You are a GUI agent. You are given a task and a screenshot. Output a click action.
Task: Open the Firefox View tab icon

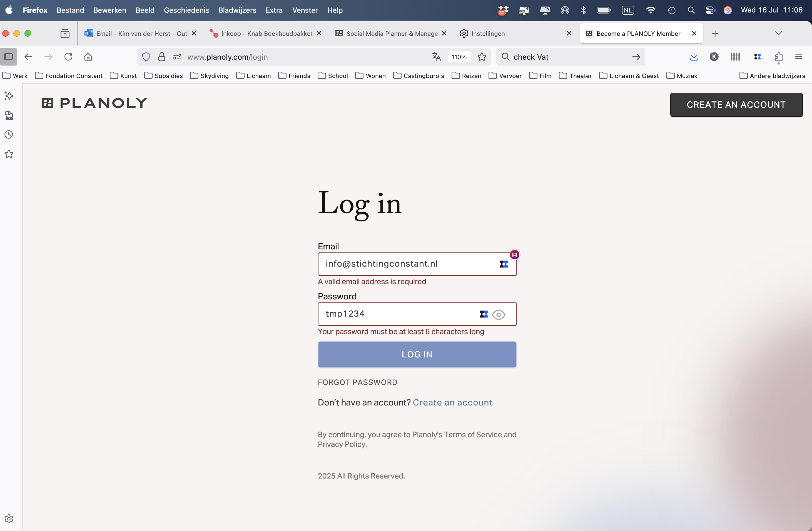pyautogui.click(x=65, y=33)
